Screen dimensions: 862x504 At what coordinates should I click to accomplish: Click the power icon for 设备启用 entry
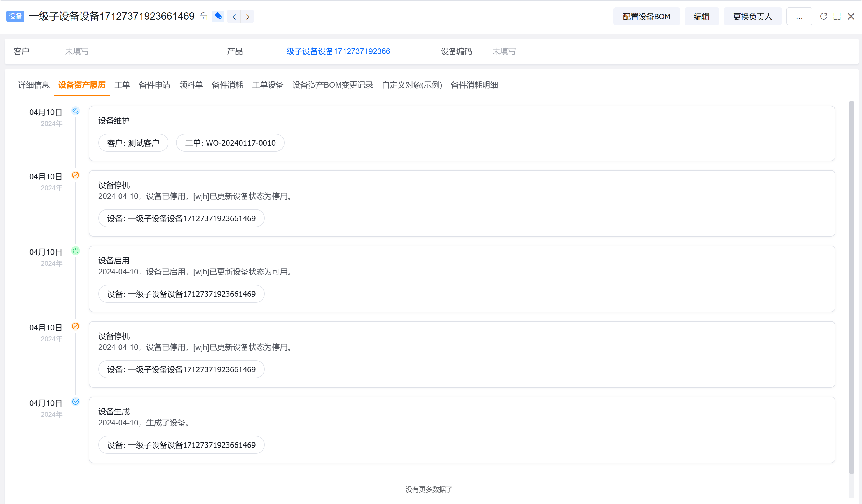(76, 251)
